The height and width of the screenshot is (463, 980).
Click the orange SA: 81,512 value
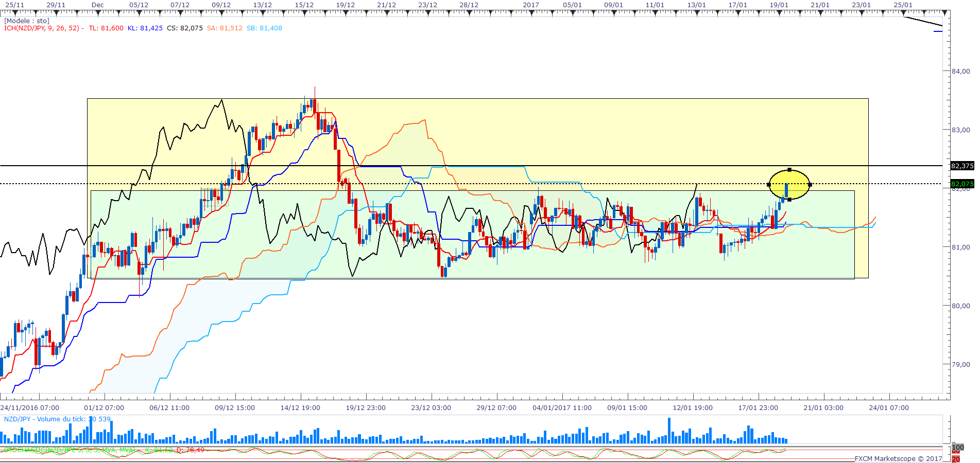coord(225,28)
